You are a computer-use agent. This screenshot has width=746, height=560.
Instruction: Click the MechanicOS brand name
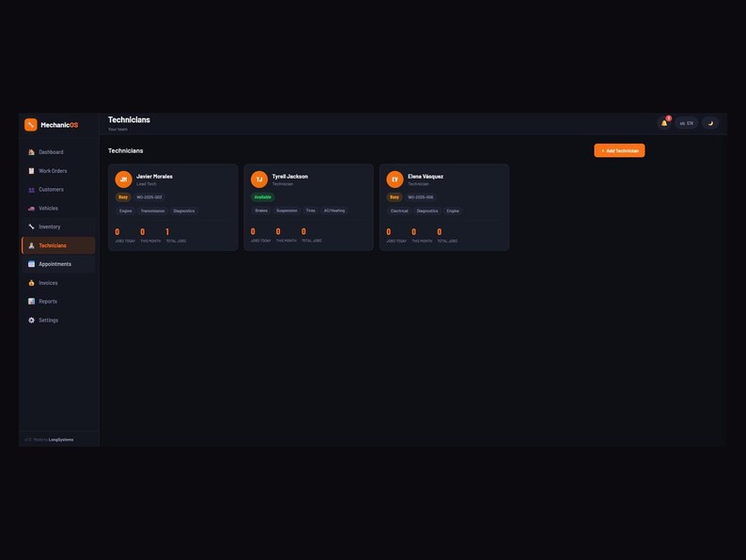(59, 125)
